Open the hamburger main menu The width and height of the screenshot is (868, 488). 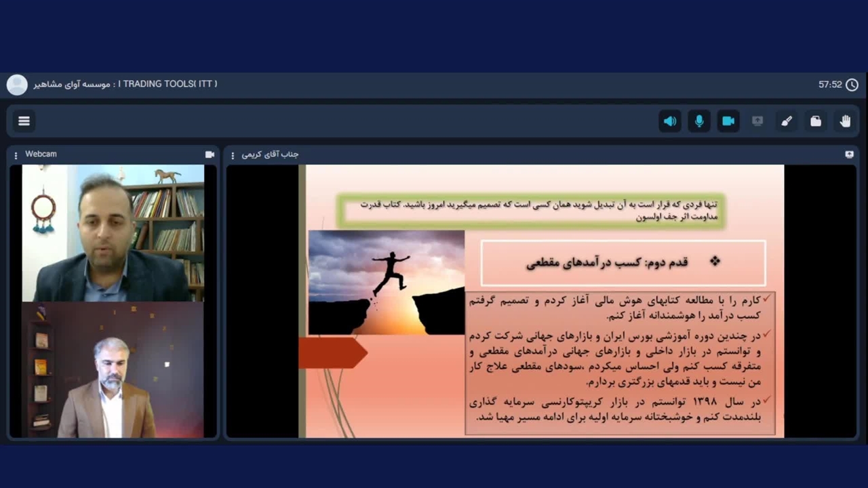click(24, 121)
